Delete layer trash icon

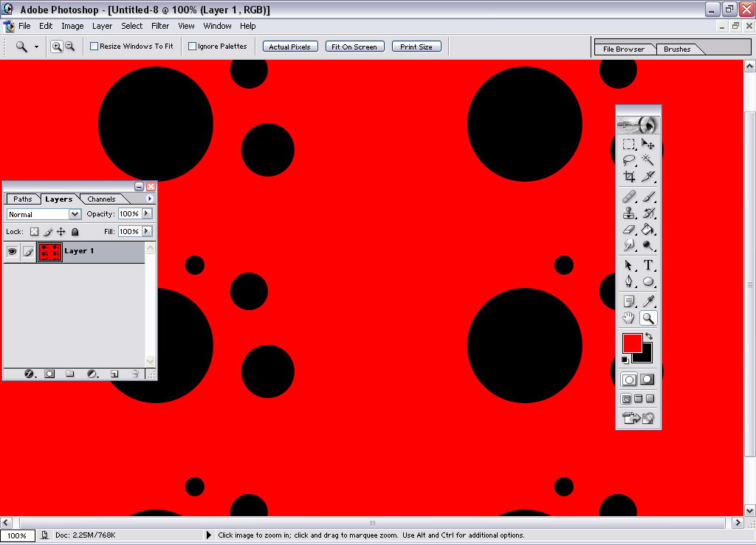[x=136, y=374]
